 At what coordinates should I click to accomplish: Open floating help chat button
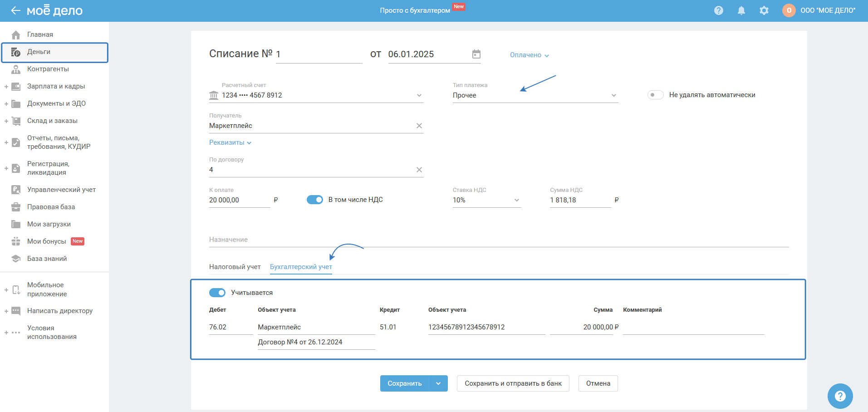[x=840, y=396]
